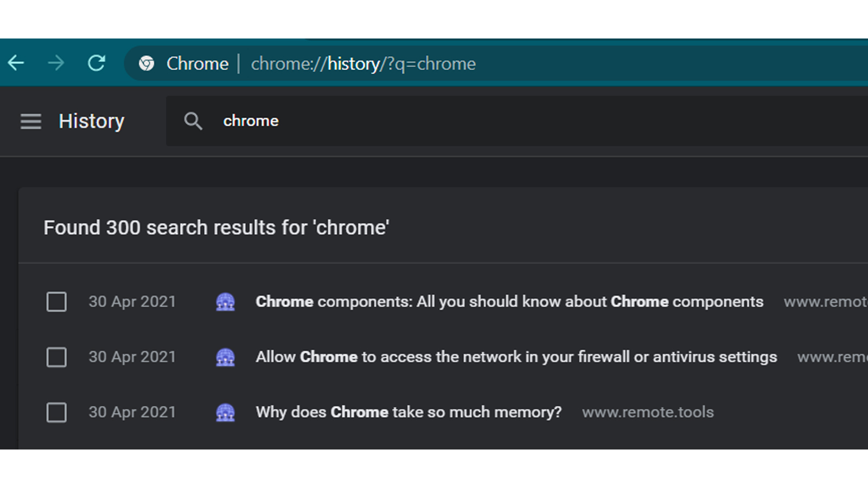Click favicon of Why does Chrome entry

pos(226,412)
